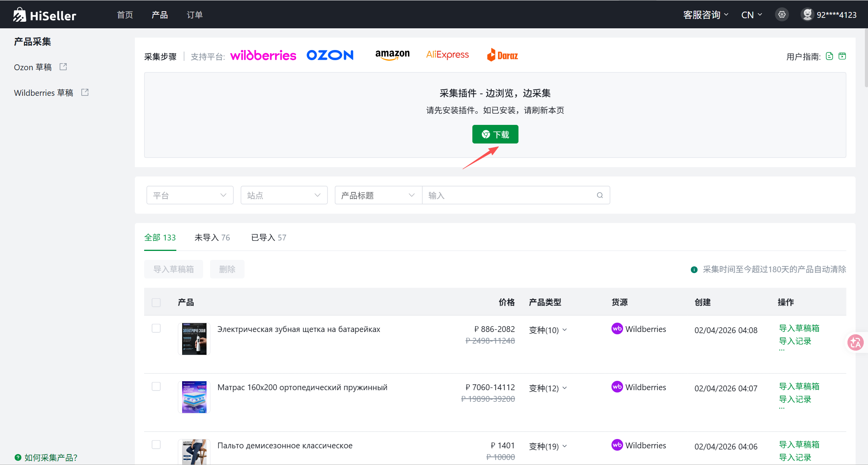The width and height of the screenshot is (868, 465).
Task: Open the 平台 platform dropdown
Action: tap(189, 195)
